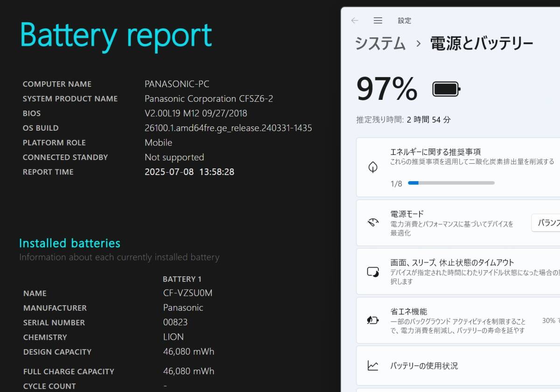Click the chemistry value LION
Viewport: 560px width, 392px height.
[x=174, y=337]
